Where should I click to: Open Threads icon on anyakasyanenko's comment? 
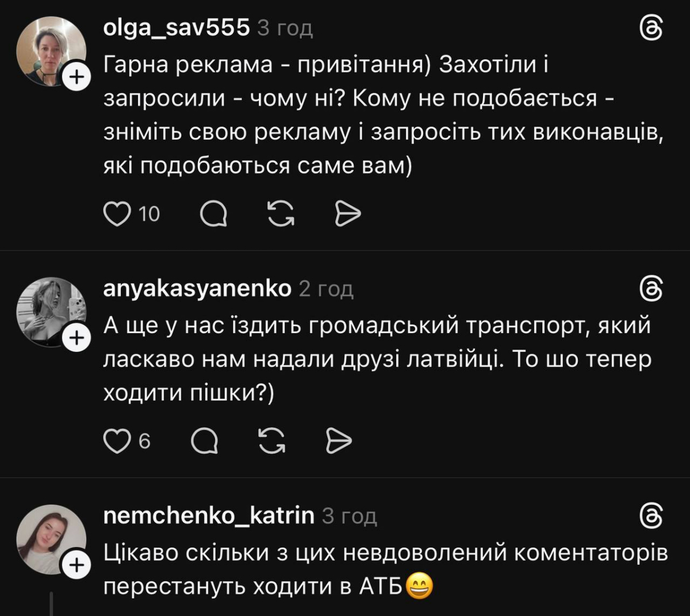tap(652, 289)
